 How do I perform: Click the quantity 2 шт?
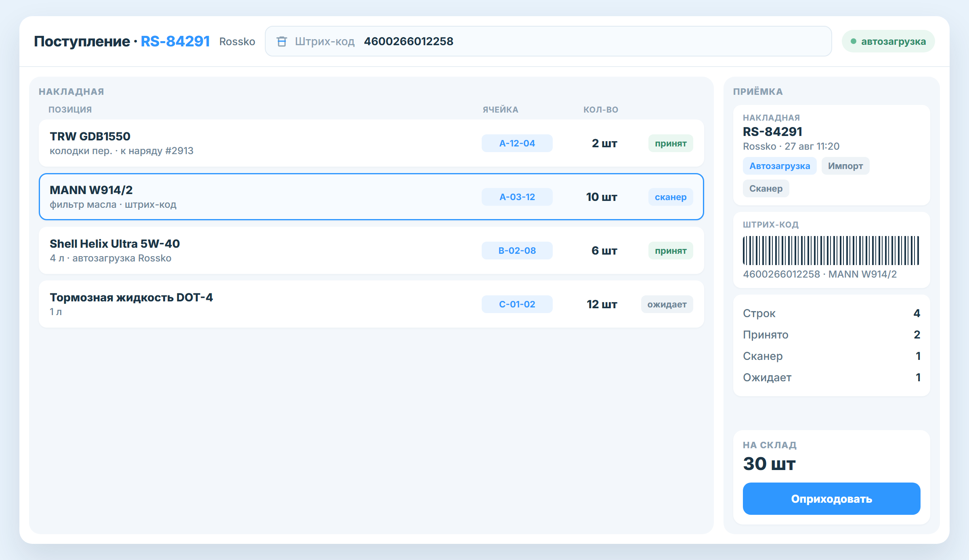coord(604,143)
